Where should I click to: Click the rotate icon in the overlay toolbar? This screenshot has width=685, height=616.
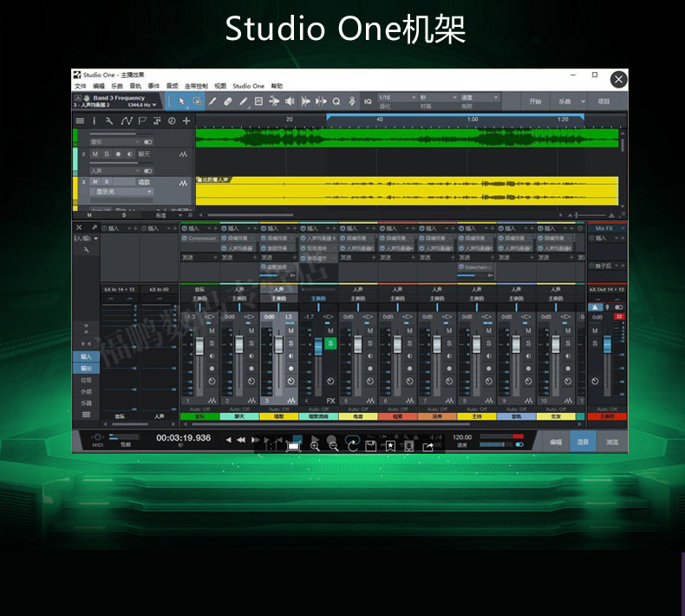coord(352,446)
